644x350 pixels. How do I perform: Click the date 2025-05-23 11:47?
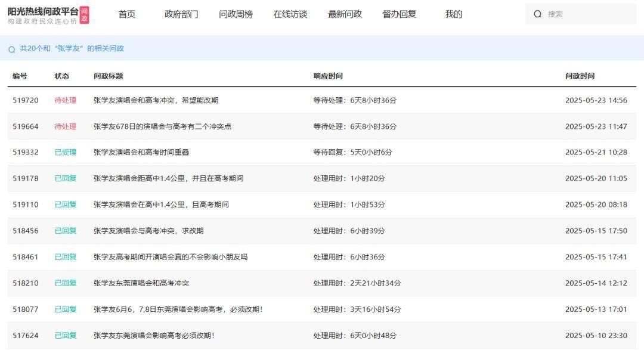coord(596,126)
